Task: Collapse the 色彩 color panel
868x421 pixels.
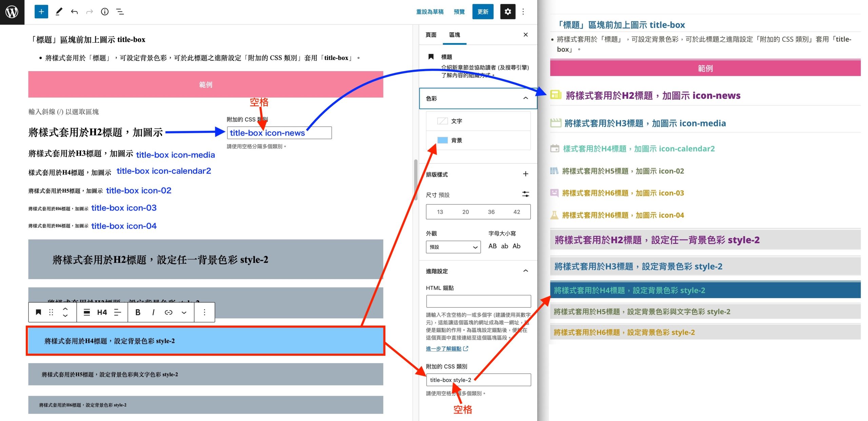Action: pos(526,98)
